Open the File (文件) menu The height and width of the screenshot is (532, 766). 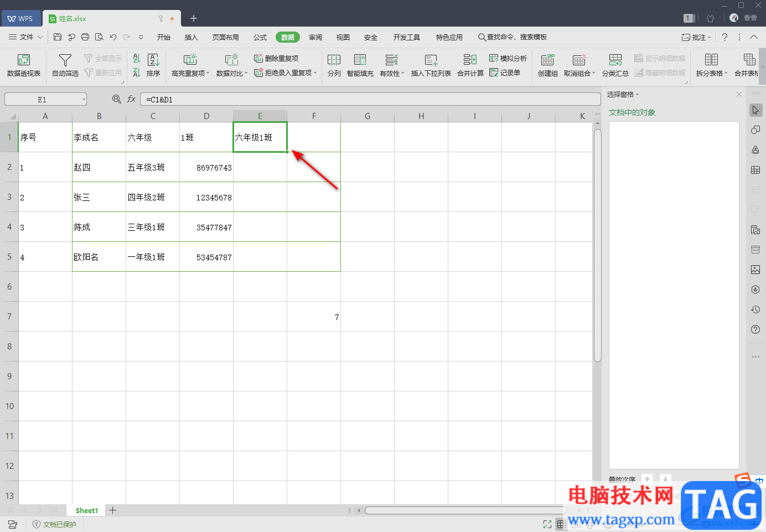25,37
